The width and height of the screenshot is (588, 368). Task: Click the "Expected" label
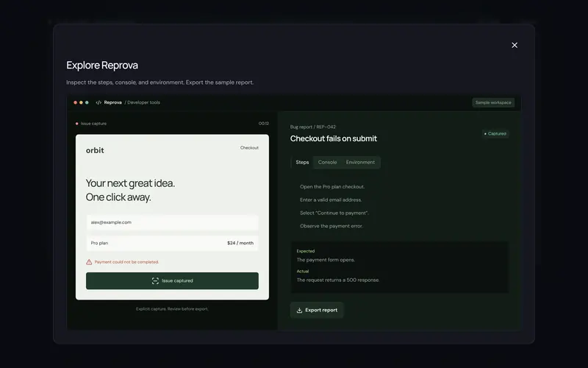tap(306, 251)
